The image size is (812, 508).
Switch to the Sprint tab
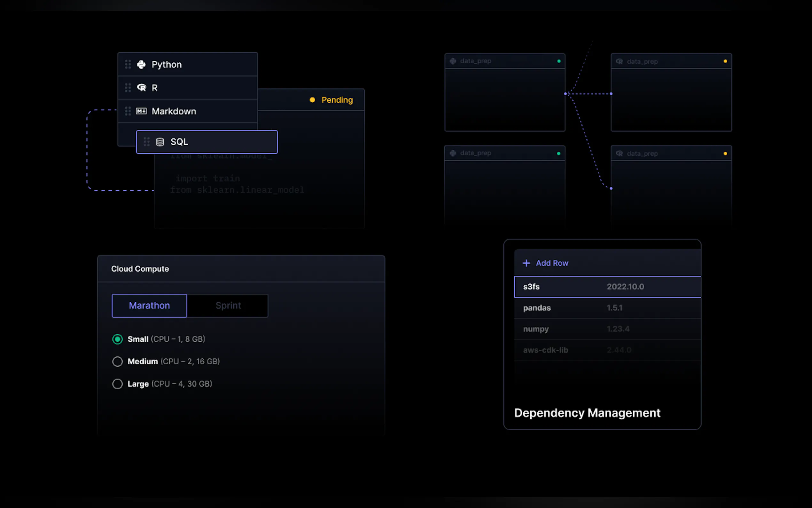coord(228,306)
